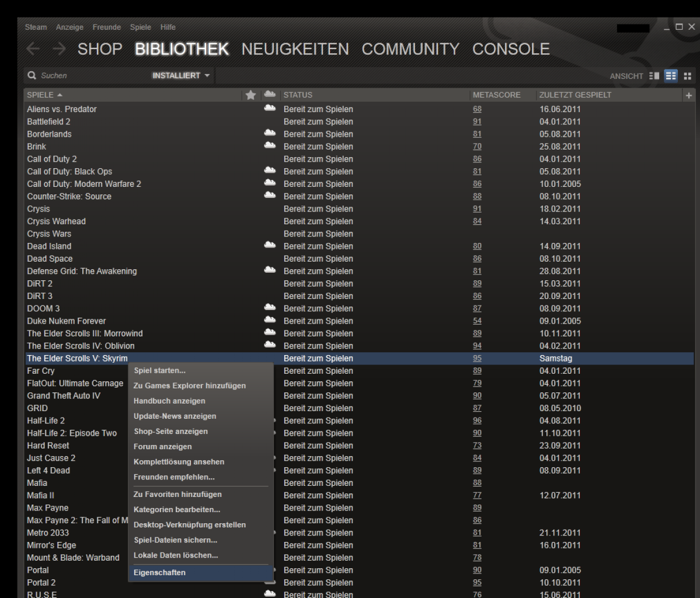Viewport: 700px width, 598px height.
Task: Go to the SHOP tab
Action: (100, 49)
